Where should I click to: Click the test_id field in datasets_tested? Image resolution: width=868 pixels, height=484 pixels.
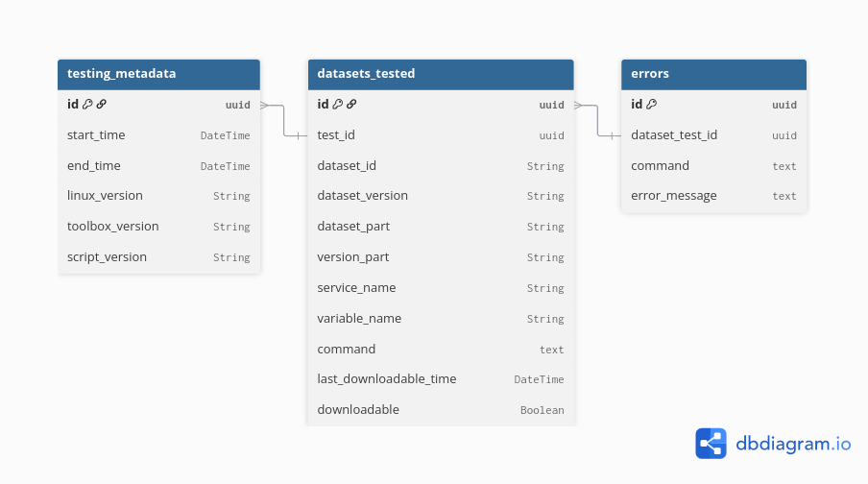tap(440, 135)
